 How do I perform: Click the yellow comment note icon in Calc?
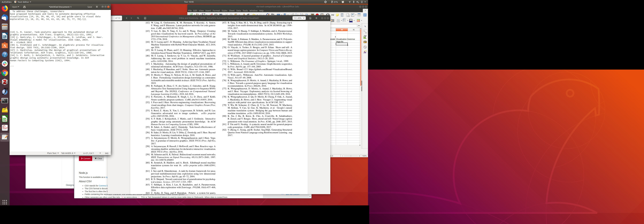point(337,15)
